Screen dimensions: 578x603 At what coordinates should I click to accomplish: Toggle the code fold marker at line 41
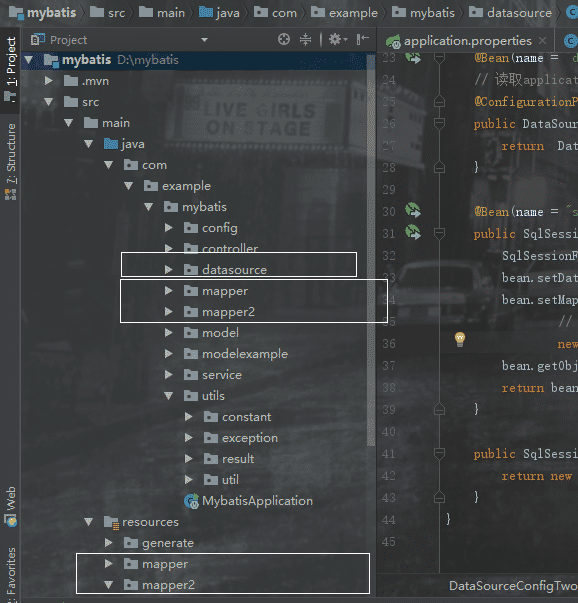tap(439, 453)
